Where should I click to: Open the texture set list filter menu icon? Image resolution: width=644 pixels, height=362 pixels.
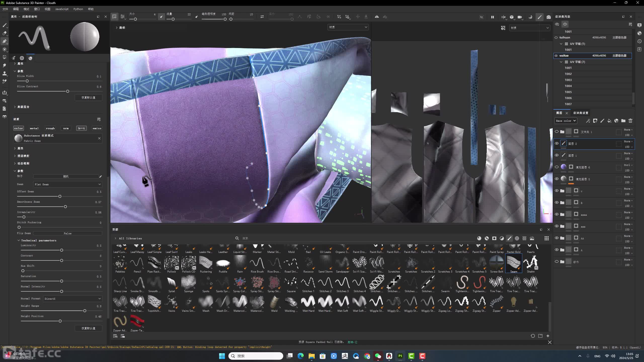coord(630,24)
